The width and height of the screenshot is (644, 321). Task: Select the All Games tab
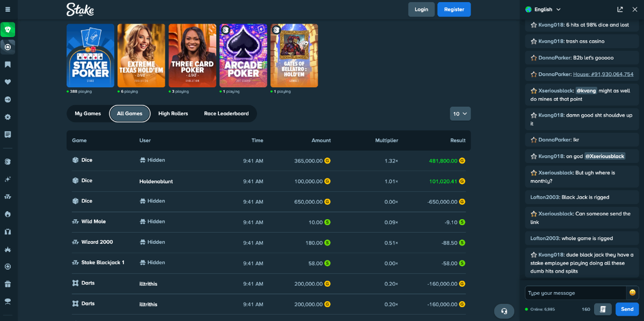coord(129,114)
